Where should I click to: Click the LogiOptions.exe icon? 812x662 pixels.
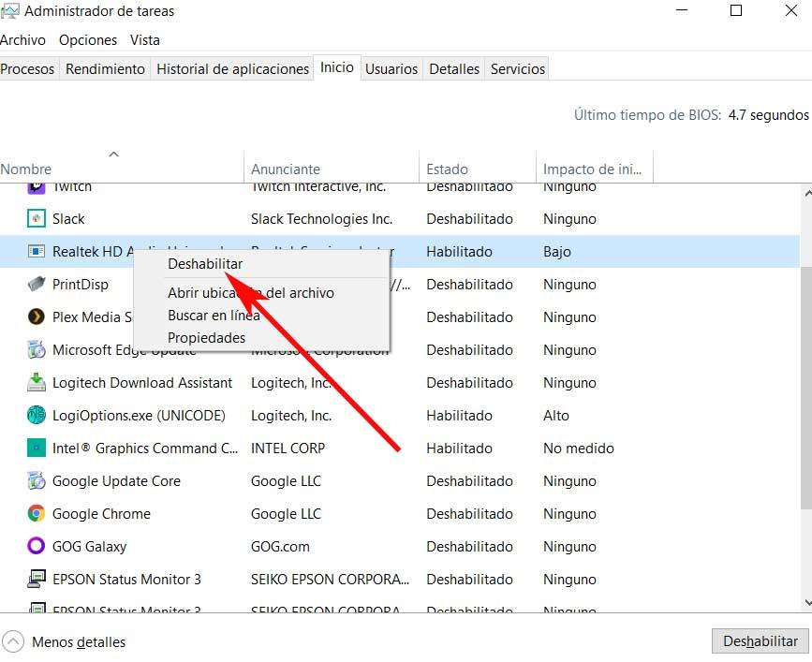click(37, 415)
